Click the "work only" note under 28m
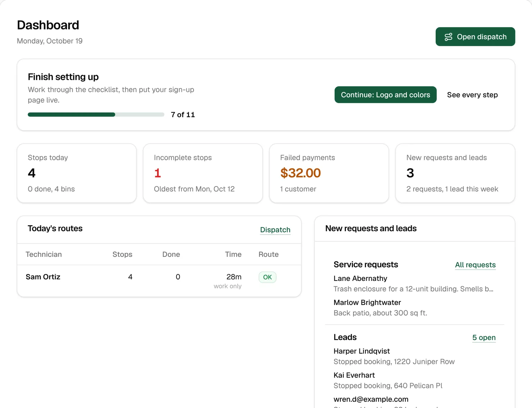The height and width of the screenshot is (408, 532). pyautogui.click(x=228, y=286)
